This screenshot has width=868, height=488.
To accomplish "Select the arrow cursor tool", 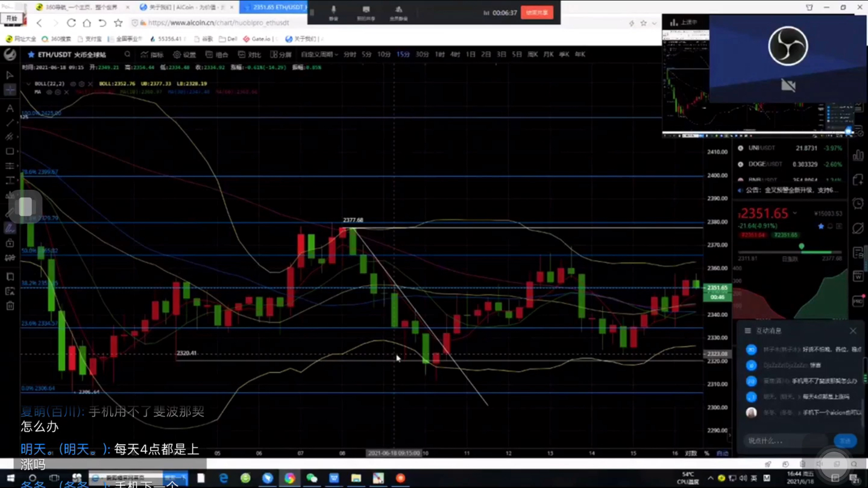I will click(10, 75).
